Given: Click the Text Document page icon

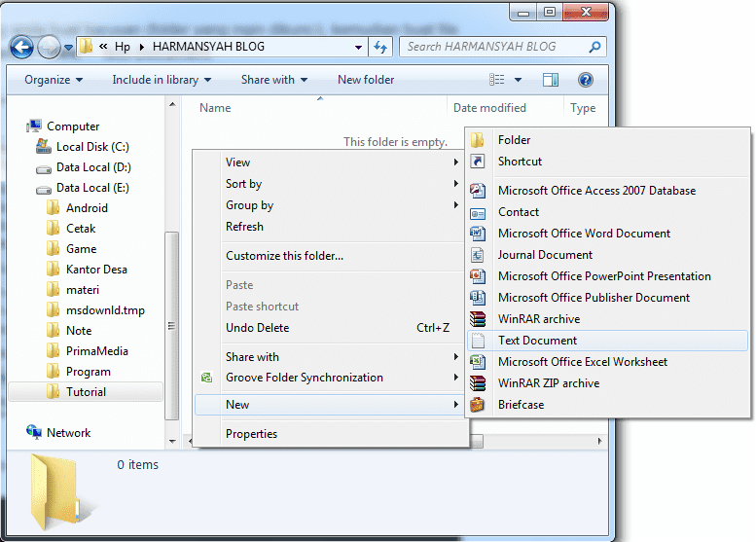Looking at the screenshot, I should (x=478, y=341).
